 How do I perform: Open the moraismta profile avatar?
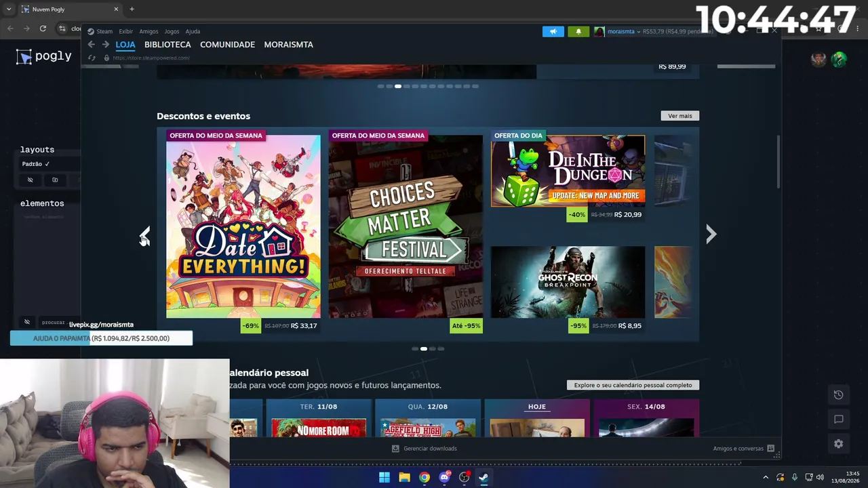tap(599, 31)
